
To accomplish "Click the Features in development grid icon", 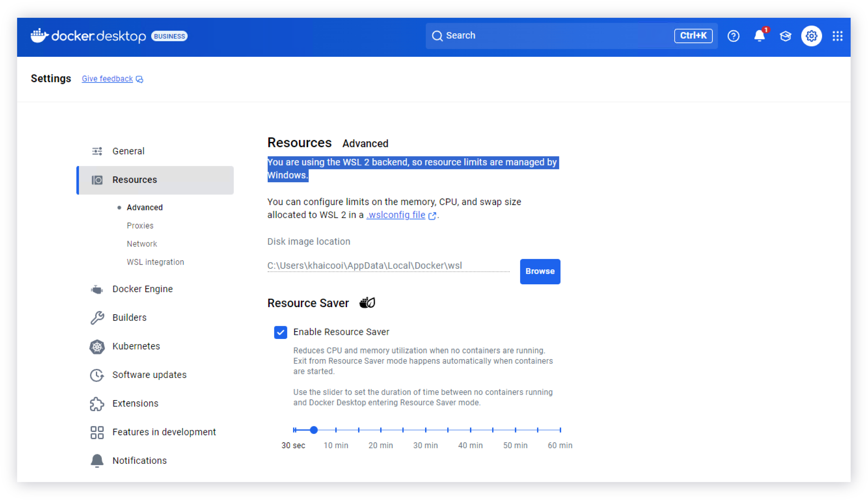I will pos(97,432).
